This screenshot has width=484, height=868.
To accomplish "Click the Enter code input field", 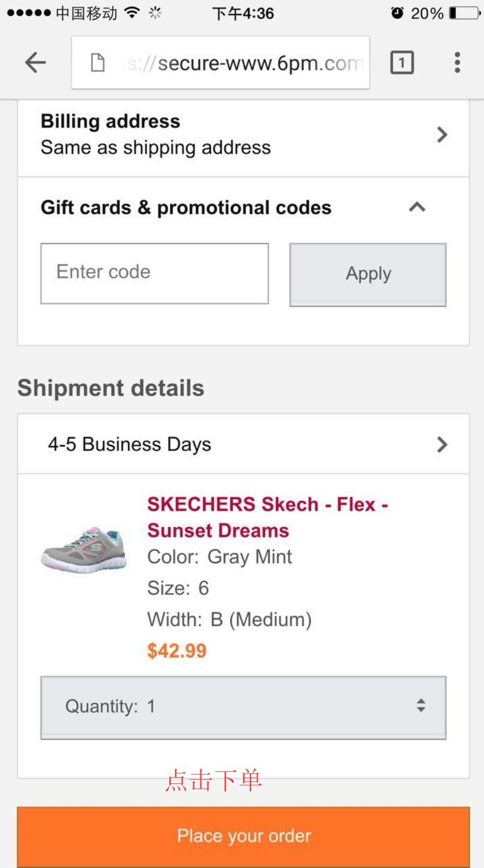I will click(155, 273).
